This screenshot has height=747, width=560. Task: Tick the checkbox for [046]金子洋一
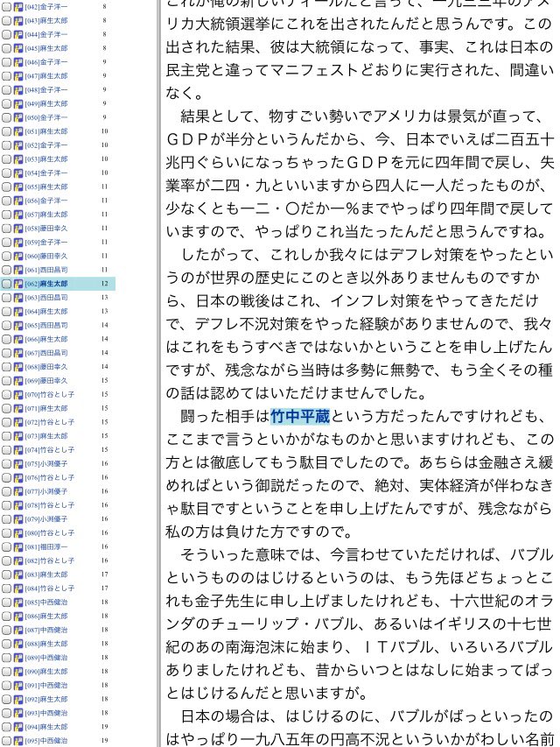point(6,62)
